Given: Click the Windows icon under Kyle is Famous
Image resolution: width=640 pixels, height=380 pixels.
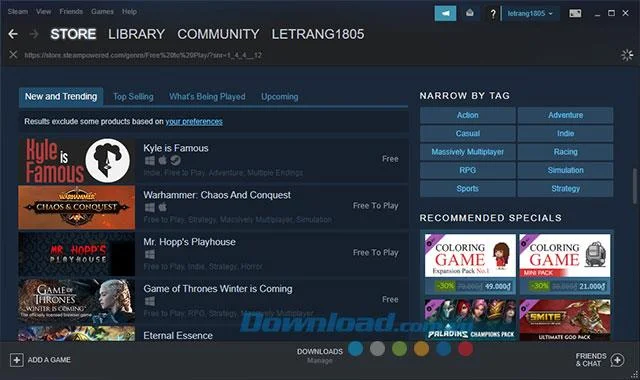Looking at the screenshot, I should [x=150, y=160].
